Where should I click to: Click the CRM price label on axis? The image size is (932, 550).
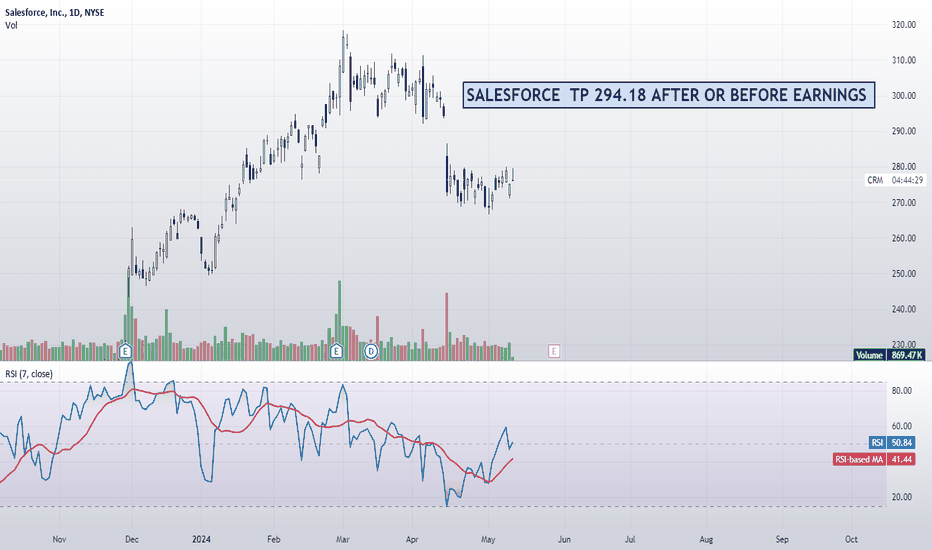[x=876, y=180]
